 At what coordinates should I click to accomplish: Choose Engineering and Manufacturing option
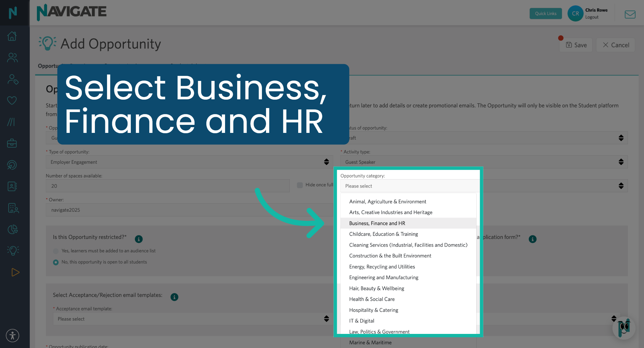pos(408,278)
